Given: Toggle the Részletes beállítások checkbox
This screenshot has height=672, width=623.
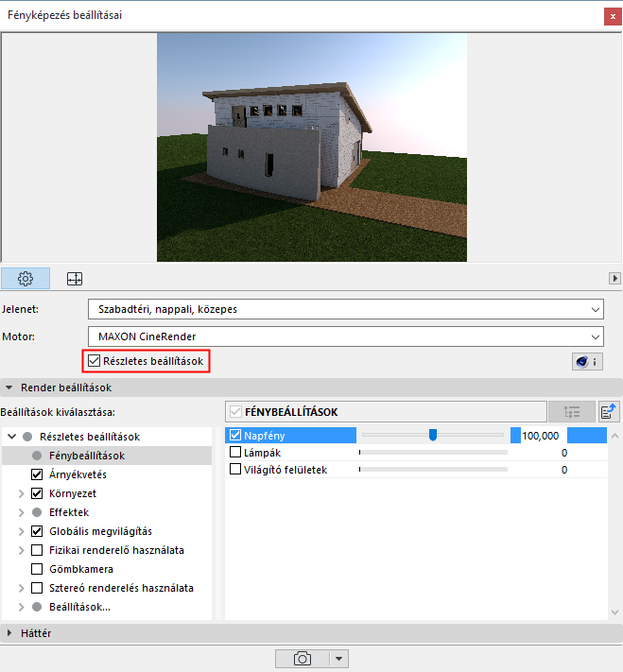Looking at the screenshot, I should point(94,361).
